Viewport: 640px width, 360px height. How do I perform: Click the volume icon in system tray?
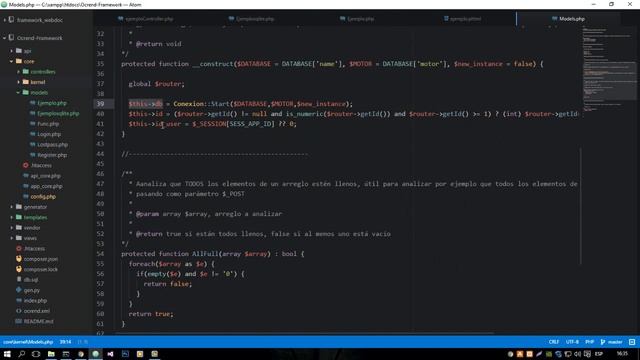[x=577, y=354]
